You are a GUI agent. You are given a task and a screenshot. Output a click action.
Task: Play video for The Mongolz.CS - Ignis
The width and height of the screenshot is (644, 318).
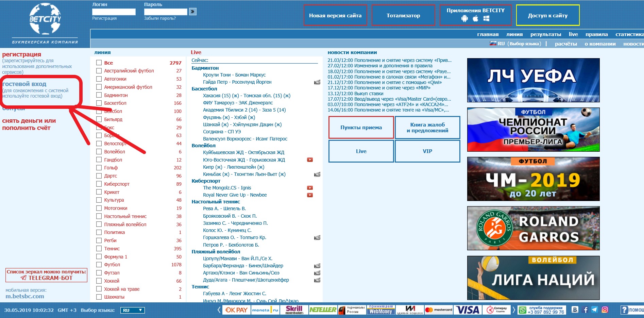[x=310, y=188]
